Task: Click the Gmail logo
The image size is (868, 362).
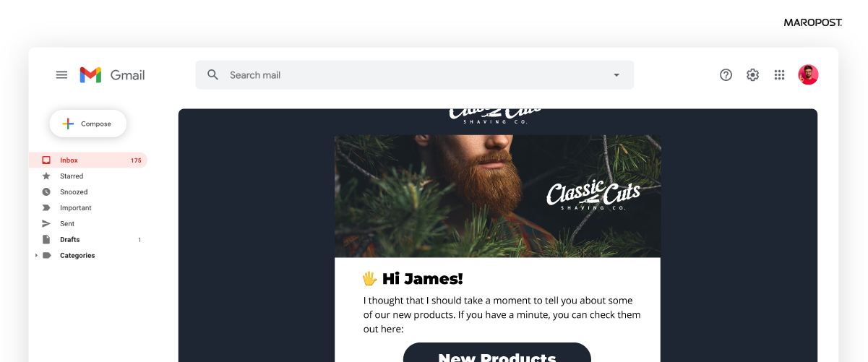Action: 112,75
